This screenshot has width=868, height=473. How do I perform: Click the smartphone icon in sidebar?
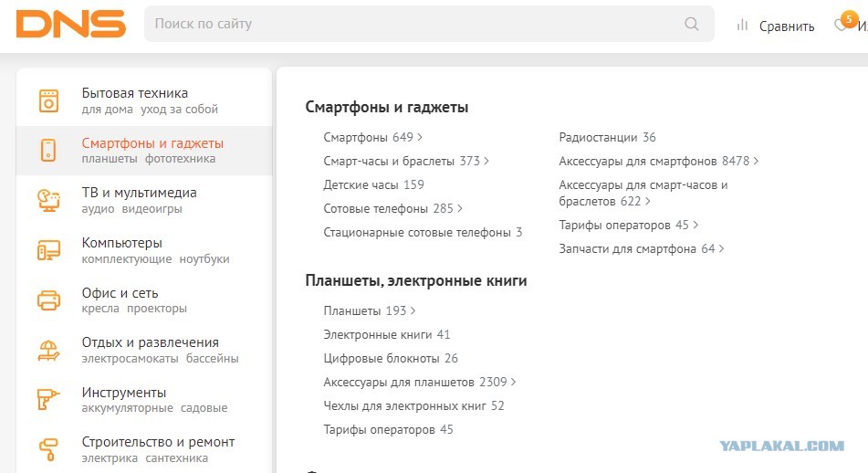[48, 150]
